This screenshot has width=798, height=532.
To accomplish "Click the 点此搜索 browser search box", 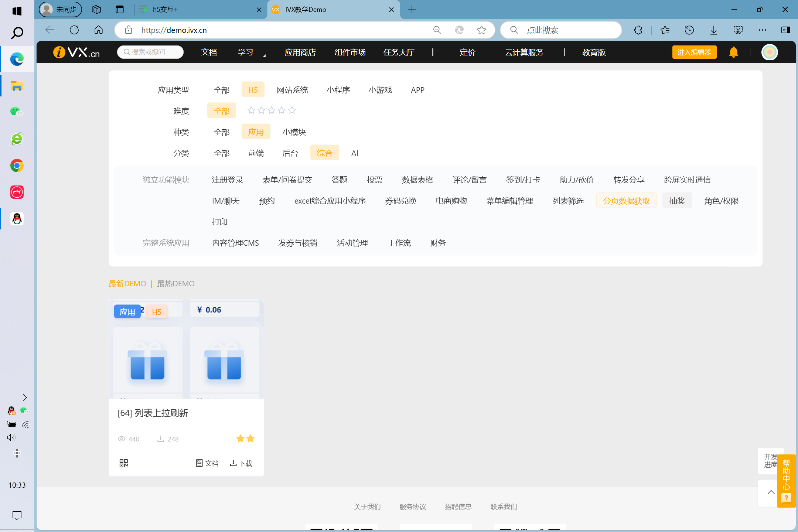I will click(x=561, y=30).
